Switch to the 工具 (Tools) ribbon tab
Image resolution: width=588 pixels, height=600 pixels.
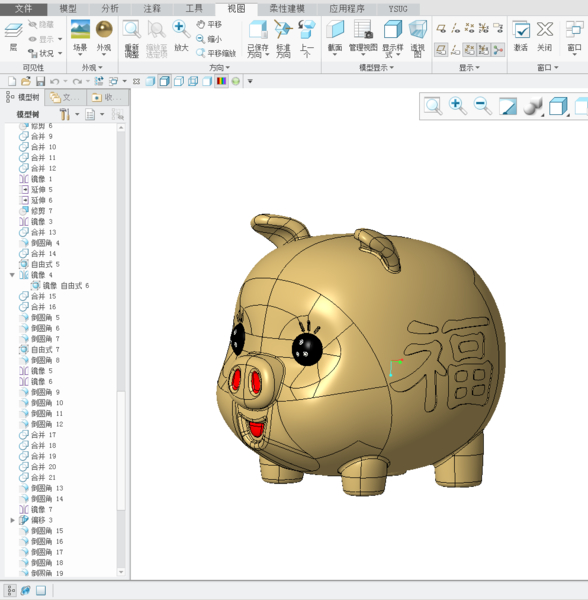pos(194,9)
